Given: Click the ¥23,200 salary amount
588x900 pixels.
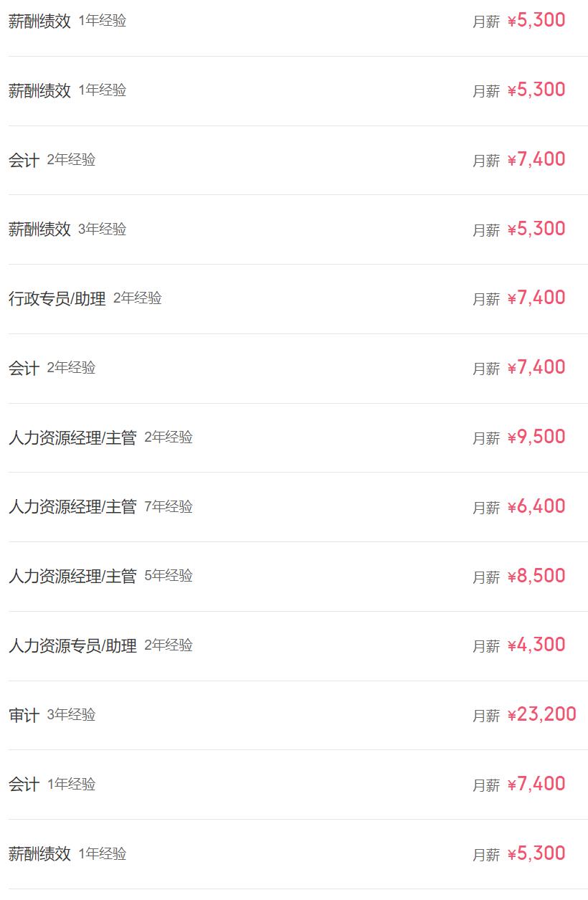Looking at the screenshot, I should coord(541,714).
